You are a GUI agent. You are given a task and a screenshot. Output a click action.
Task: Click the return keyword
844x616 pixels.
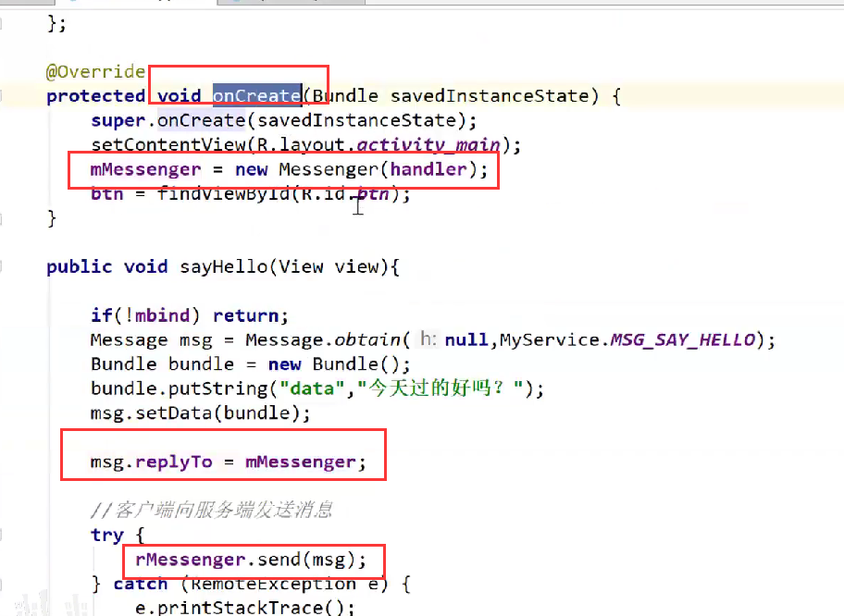tap(246, 315)
